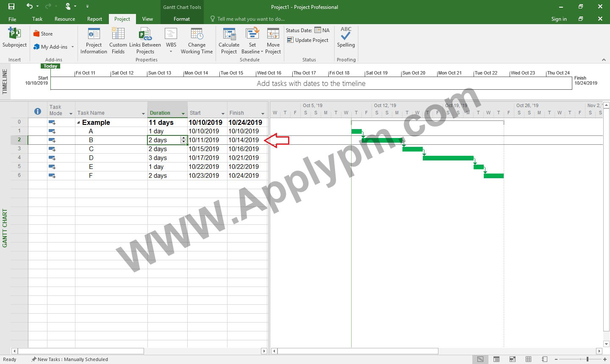Screen dimensions: 610x364
Task: Open Custom Fields dialog
Action: (x=118, y=41)
